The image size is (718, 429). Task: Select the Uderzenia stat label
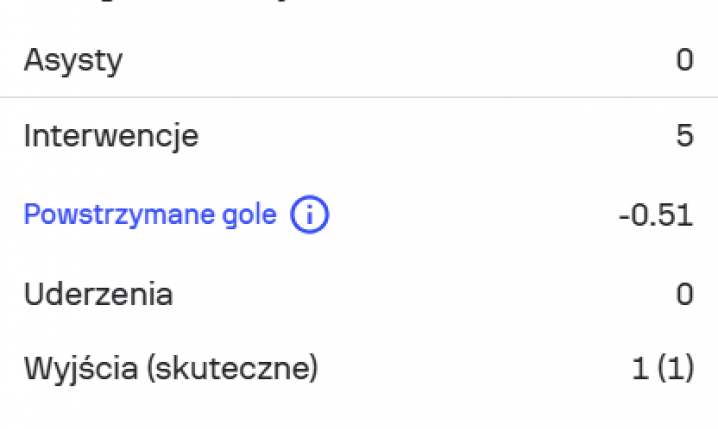pyautogui.click(x=98, y=295)
